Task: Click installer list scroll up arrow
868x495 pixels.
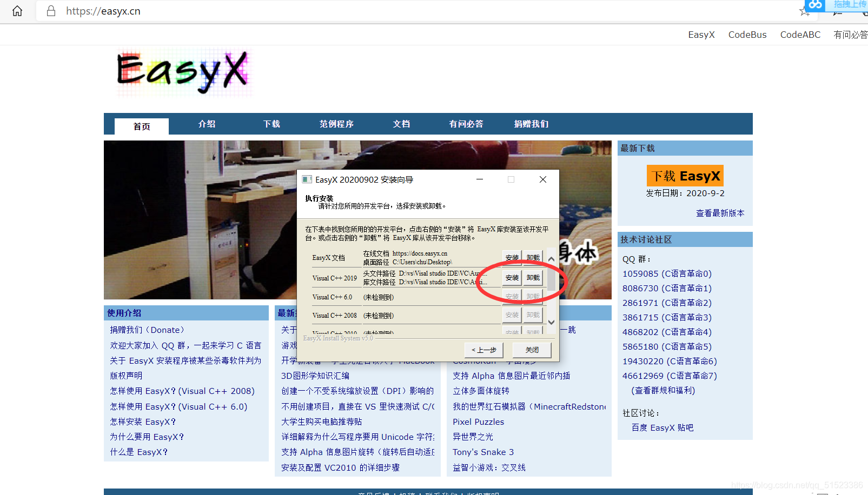Action: click(551, 259)
